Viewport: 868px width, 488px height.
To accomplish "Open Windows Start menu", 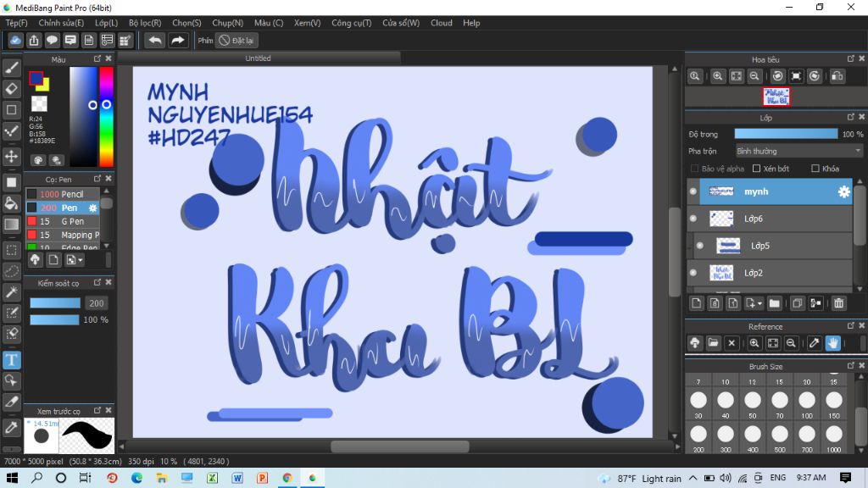I will point(12,478).
